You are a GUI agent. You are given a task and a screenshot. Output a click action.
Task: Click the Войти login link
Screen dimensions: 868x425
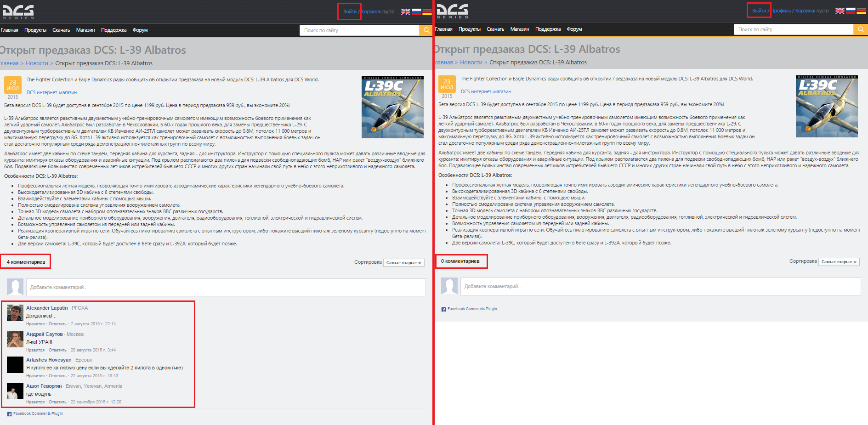point(350,11)
